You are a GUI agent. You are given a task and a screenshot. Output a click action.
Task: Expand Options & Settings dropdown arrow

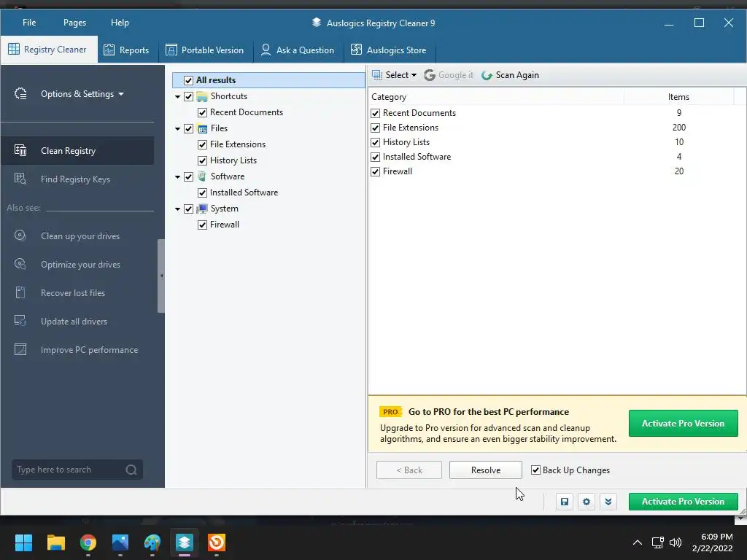tap(121, 94)
